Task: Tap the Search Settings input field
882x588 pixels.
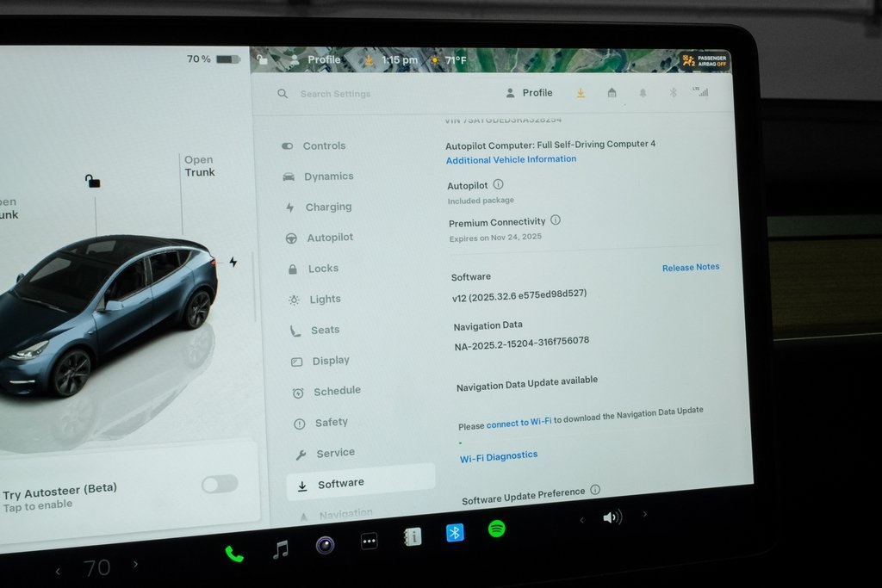Action: [x=335, y=93]
